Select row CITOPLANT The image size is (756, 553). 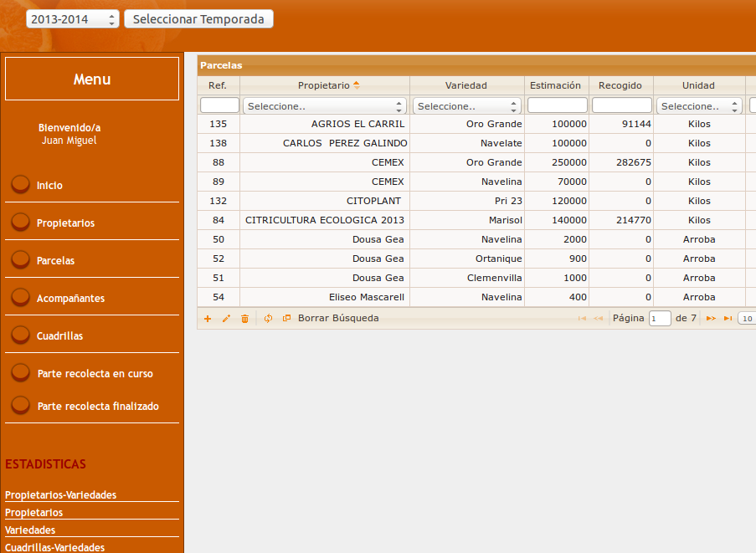click(x=476, y=201)
